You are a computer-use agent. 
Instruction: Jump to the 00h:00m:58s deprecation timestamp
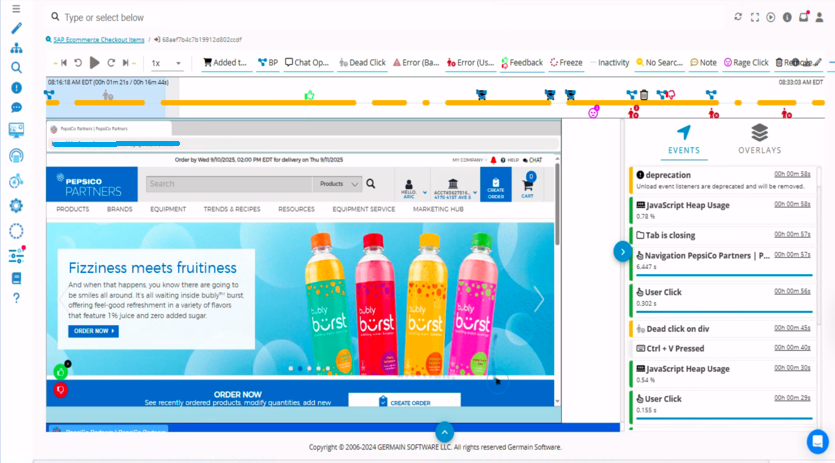(x=792, y=174)
